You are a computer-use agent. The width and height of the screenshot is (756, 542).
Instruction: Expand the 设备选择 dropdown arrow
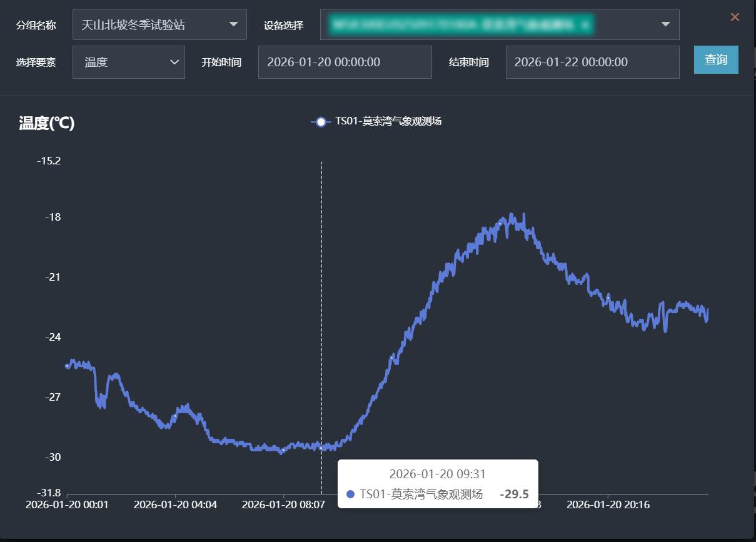(x=665, y=25)
